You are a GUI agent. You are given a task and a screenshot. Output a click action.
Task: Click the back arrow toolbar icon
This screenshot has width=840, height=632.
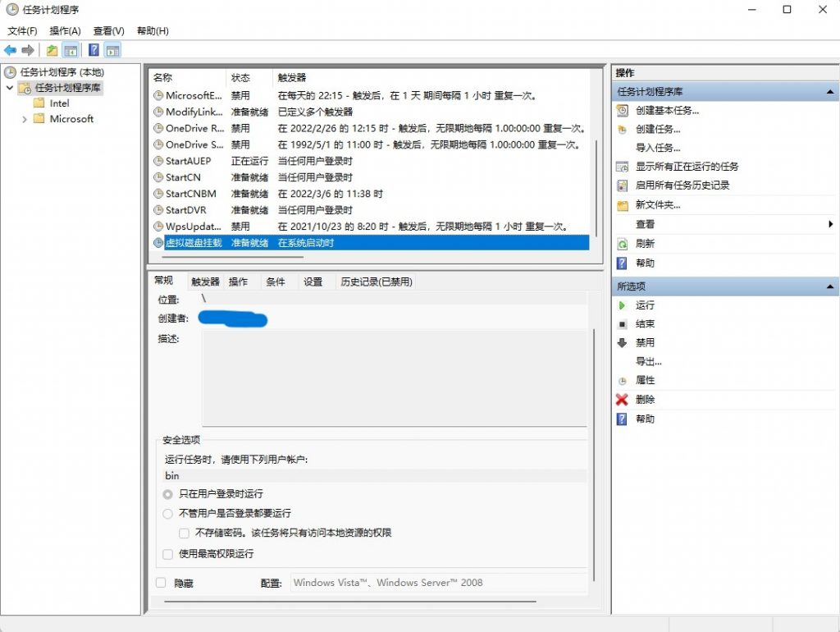click(x=11, y=50)
